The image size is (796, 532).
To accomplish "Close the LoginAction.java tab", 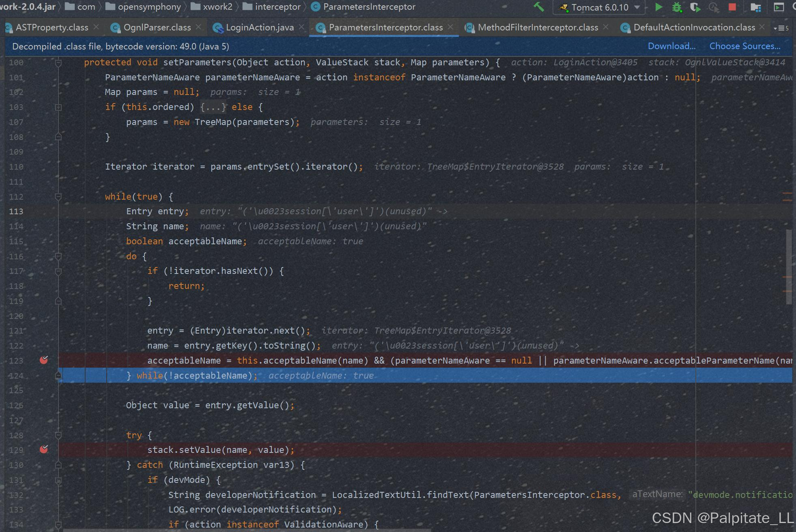I will click(301, 27).
